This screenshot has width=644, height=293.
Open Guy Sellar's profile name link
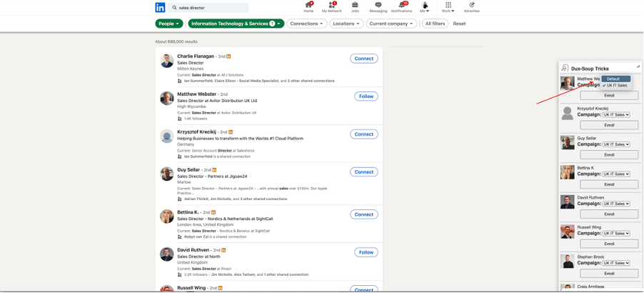point(188,169)
